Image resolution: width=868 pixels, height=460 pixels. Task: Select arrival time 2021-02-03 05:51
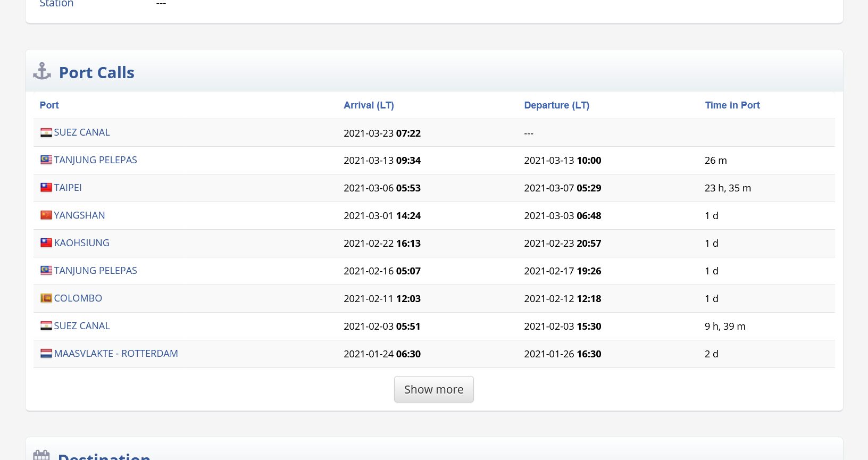click(x=382, y=327)
